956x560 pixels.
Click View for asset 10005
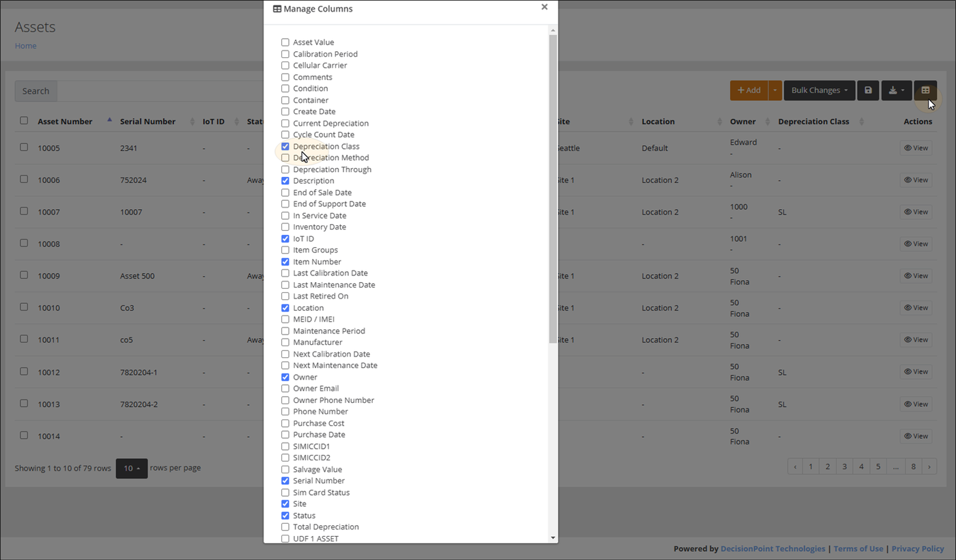[x=916, y=148]
